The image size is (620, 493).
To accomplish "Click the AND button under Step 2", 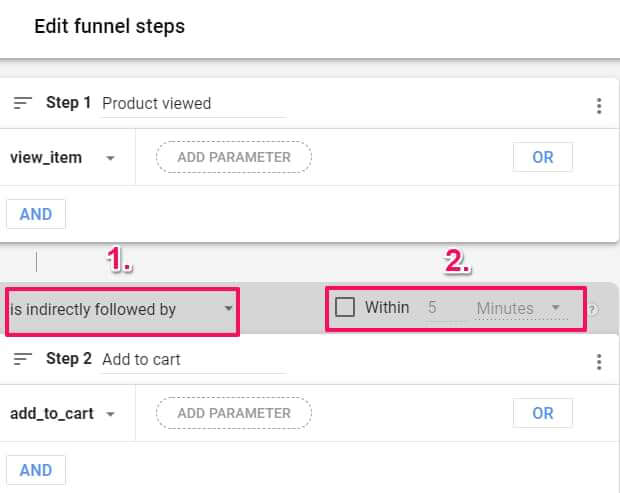I will (x=36, y=470).
